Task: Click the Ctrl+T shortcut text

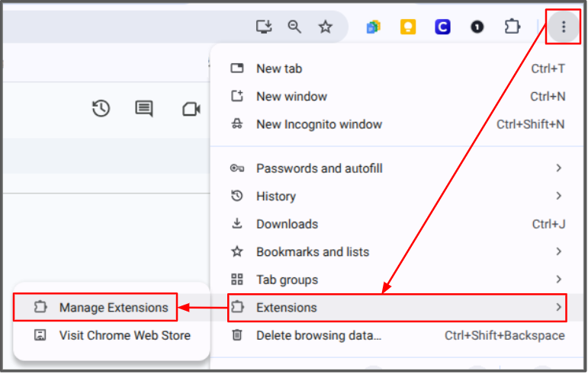Action: tap(548, 69)
